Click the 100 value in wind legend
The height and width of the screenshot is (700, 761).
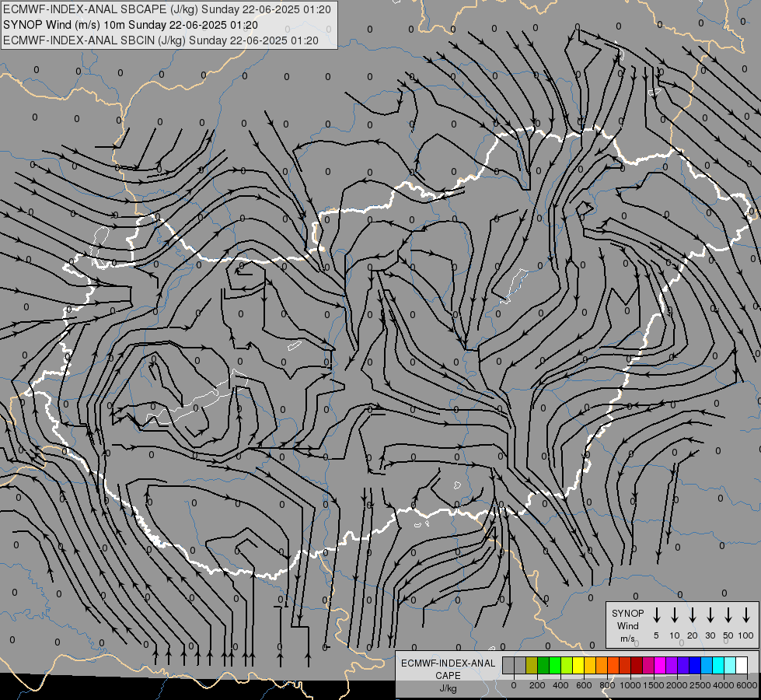coord(746,635)
